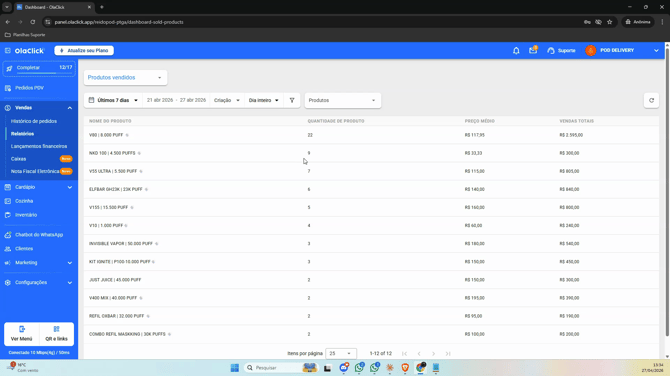Click INVISIBLE VAPOR | 50.000 PUFF product name
Image resolution: width=670 pixels, height=376 pixels.
click(120, 244)
